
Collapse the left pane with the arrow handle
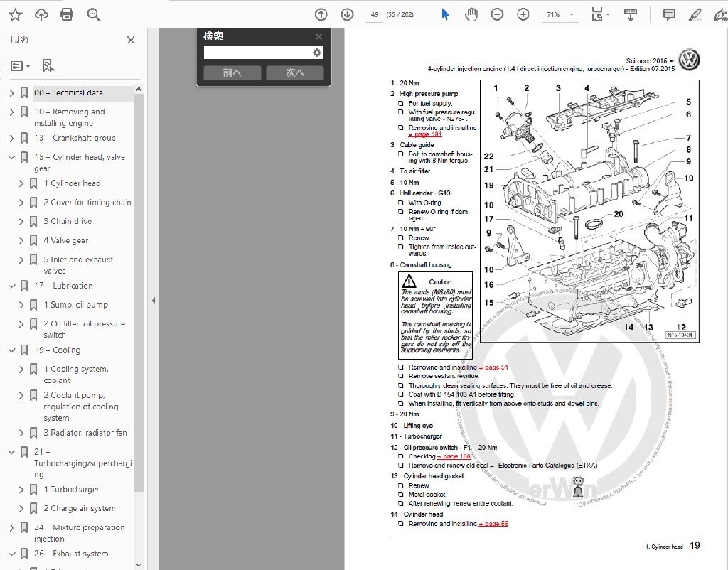(154, 301)
